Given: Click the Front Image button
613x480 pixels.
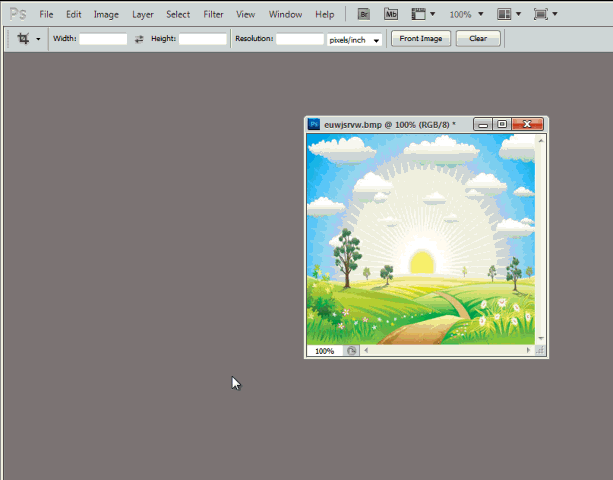Looking at the screenshot, I should 420,39.
